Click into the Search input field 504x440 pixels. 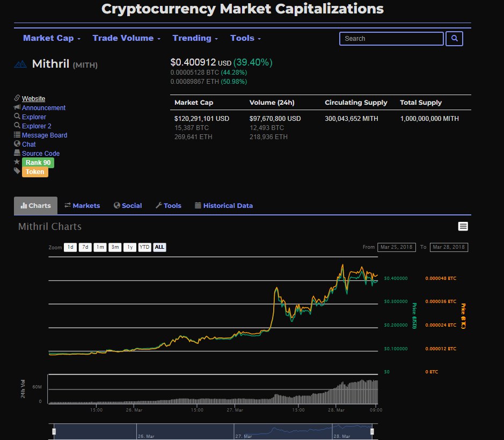[391, 39]
